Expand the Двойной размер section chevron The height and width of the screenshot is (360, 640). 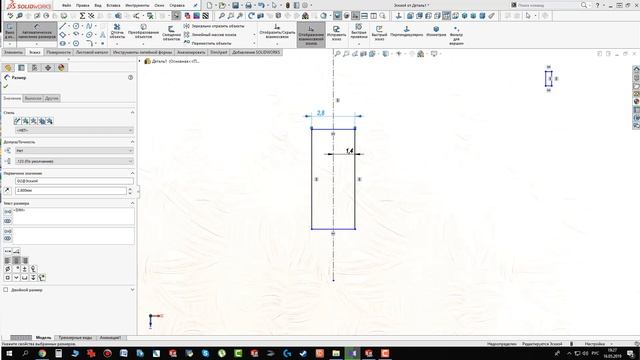pyautogui.click(x=132, y=290)
